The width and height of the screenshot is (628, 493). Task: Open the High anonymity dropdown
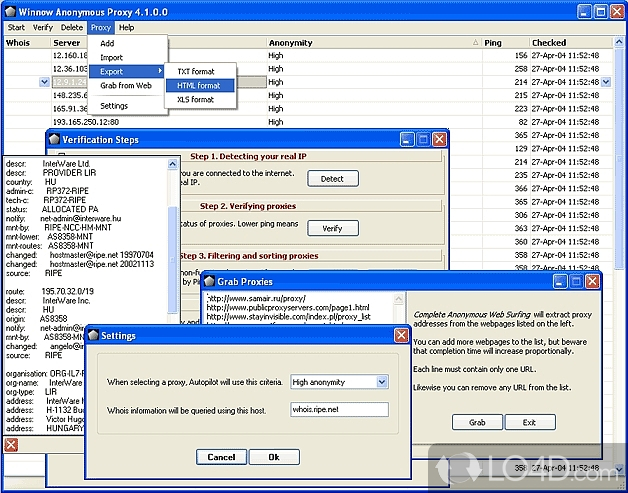point(382,382)
